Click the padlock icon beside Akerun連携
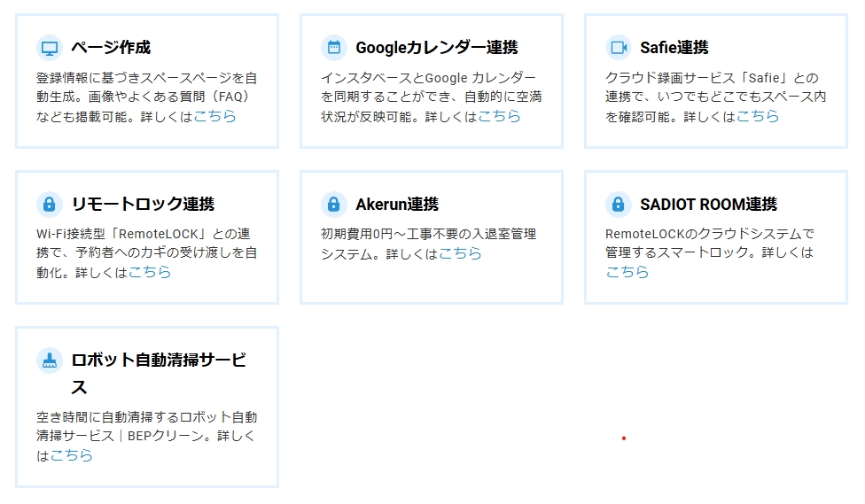Image resolution: width=865 pixels, height=504 pixels. (x=334, y=205)
